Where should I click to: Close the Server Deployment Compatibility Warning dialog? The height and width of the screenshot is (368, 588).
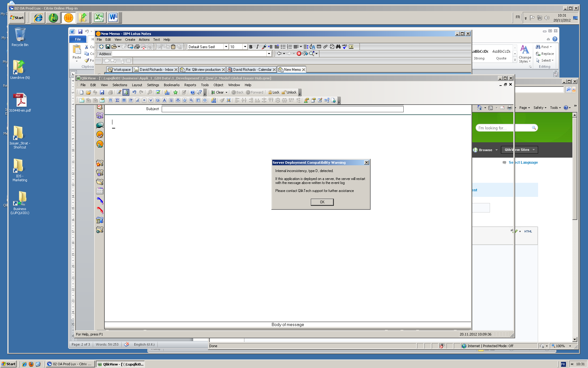pyautogui.click(x=366, y=163)
